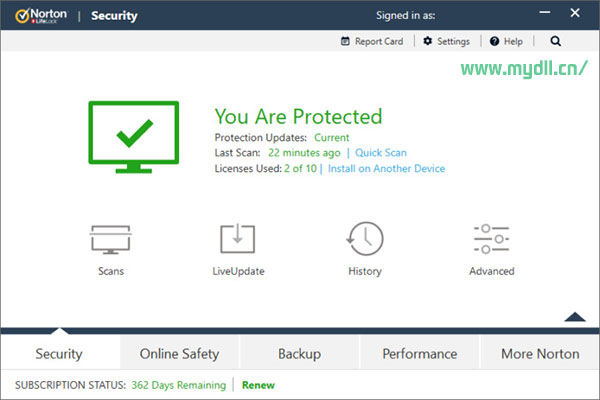
Task: Click the Norton LifeLock logo
Action: 41,16
